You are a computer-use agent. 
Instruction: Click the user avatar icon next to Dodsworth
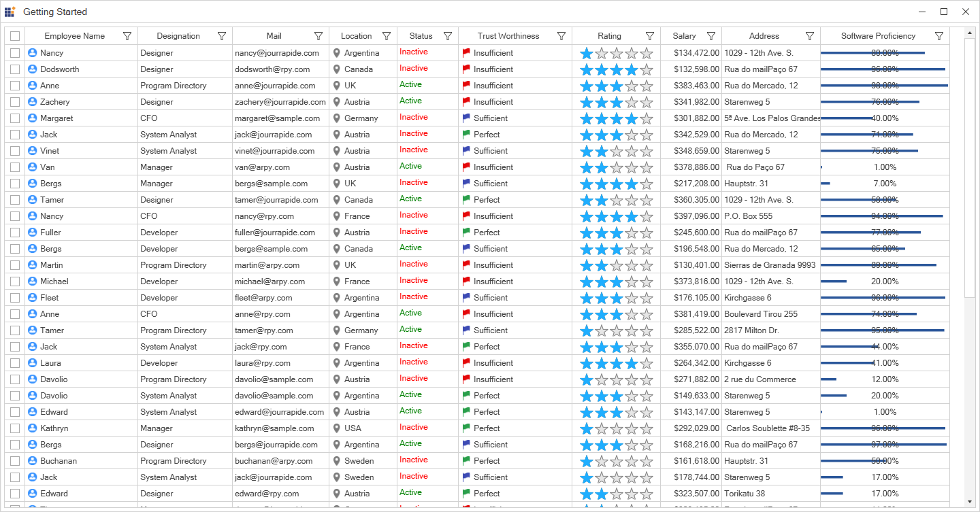tap(32, 69)
